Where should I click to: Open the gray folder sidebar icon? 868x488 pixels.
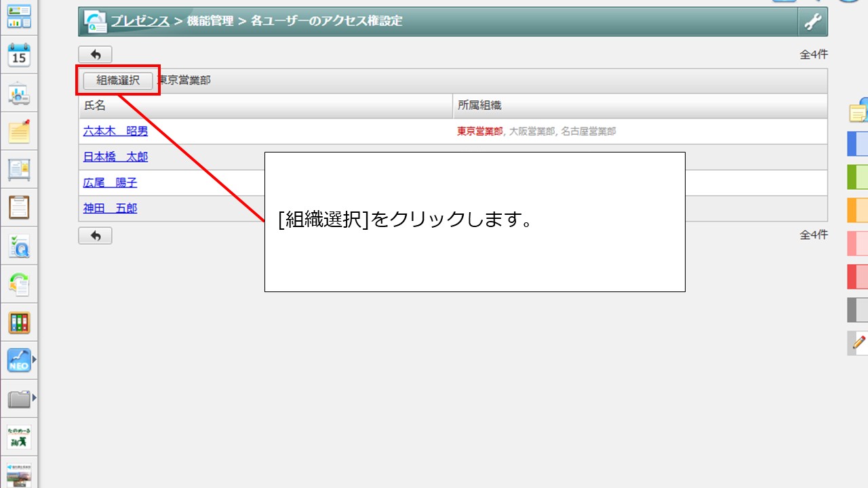click(x=19, y=399)
